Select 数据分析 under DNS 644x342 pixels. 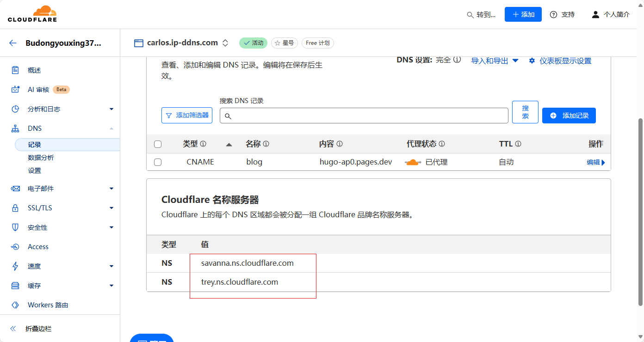pyautogui.click(x=41, y=158)
